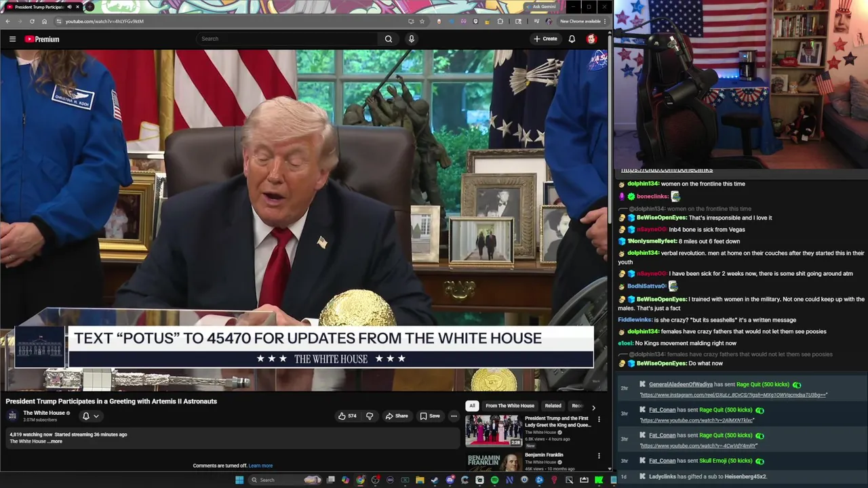This screenshot has width=868, height=488.
Task: Click the Create button
Action: tap(545, 39)
